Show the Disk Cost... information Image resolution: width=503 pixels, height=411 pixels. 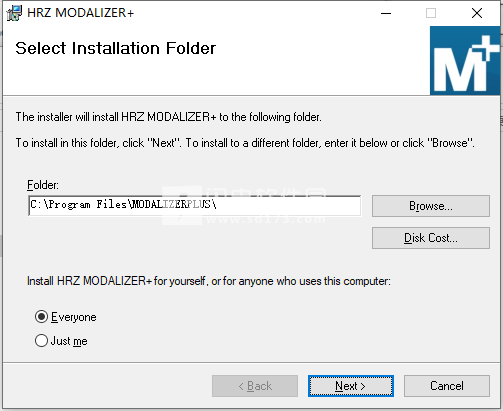click(431, 238)
